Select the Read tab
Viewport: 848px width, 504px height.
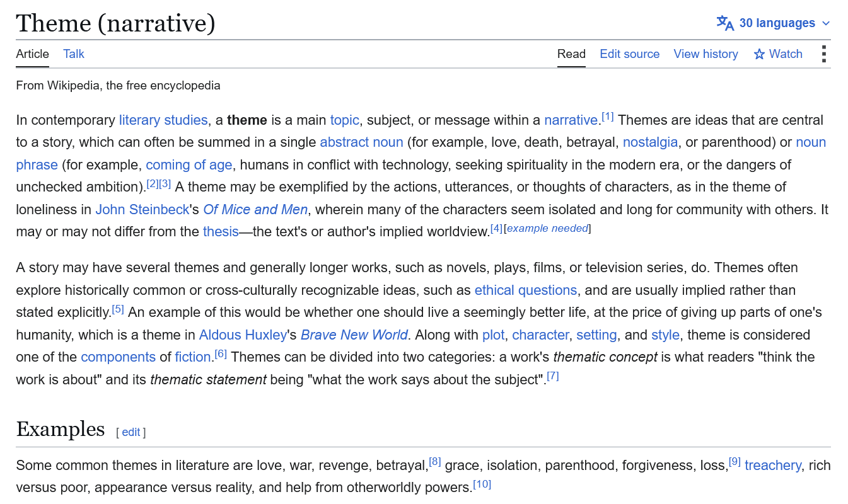571,54
